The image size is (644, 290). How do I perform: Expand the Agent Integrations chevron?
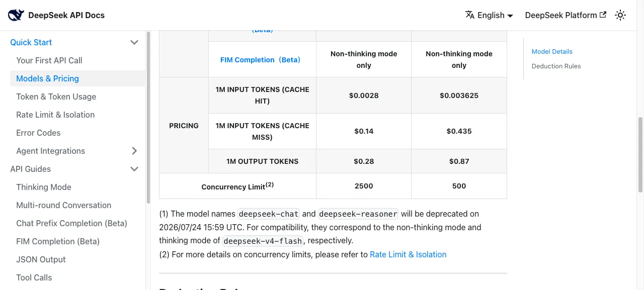(x=134, y=151)
